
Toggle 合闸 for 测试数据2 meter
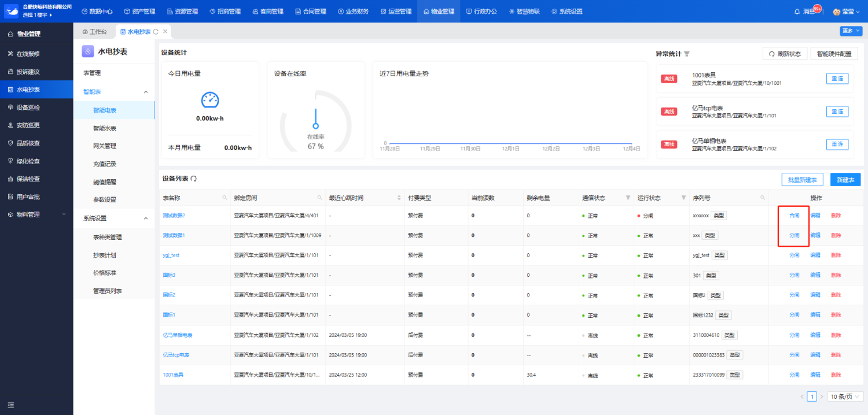pos(794,216)
